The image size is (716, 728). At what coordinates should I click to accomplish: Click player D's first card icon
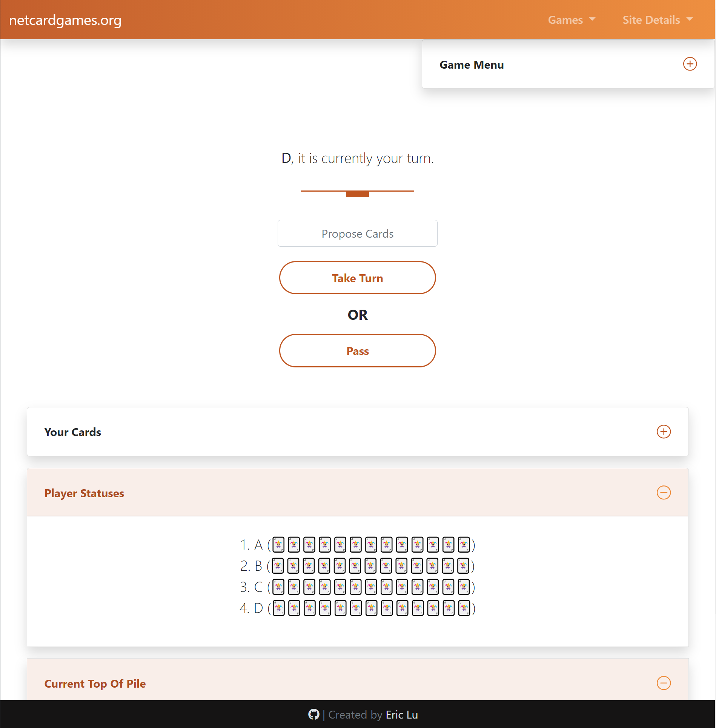(279, 608)
